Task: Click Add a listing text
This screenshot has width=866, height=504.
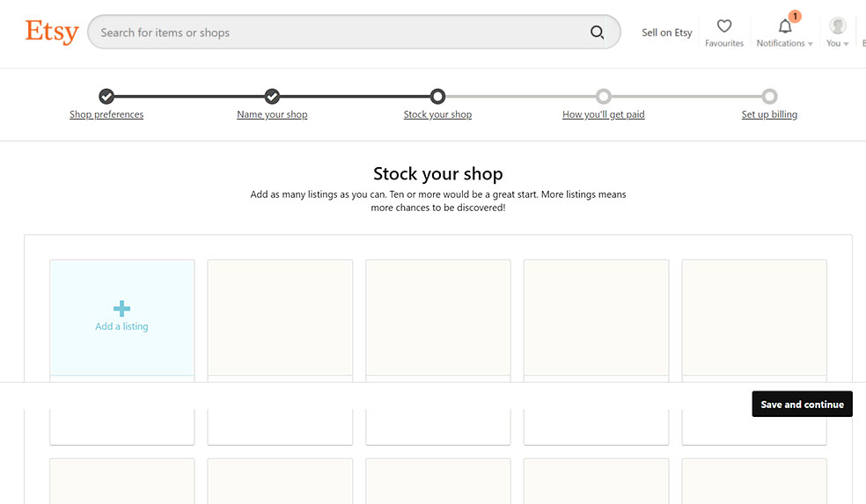Action: coord(121,326)
